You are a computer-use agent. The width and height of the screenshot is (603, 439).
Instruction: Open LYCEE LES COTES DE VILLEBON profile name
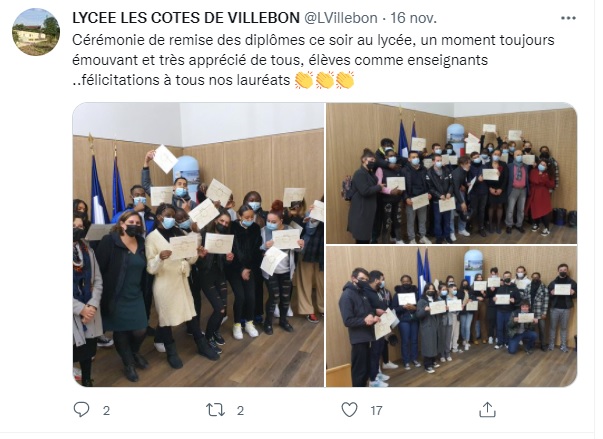[186, 18]
